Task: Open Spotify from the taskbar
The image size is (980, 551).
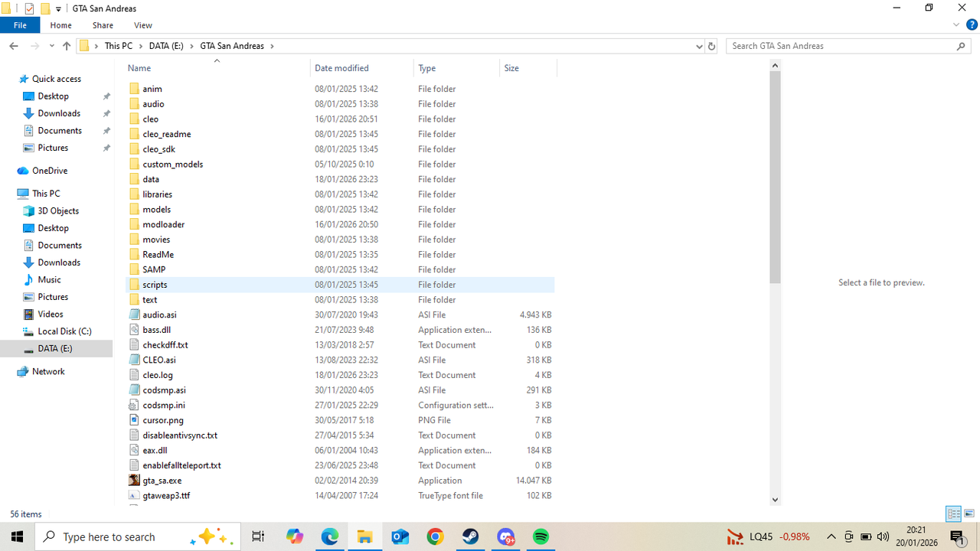Action: (541, 536)
